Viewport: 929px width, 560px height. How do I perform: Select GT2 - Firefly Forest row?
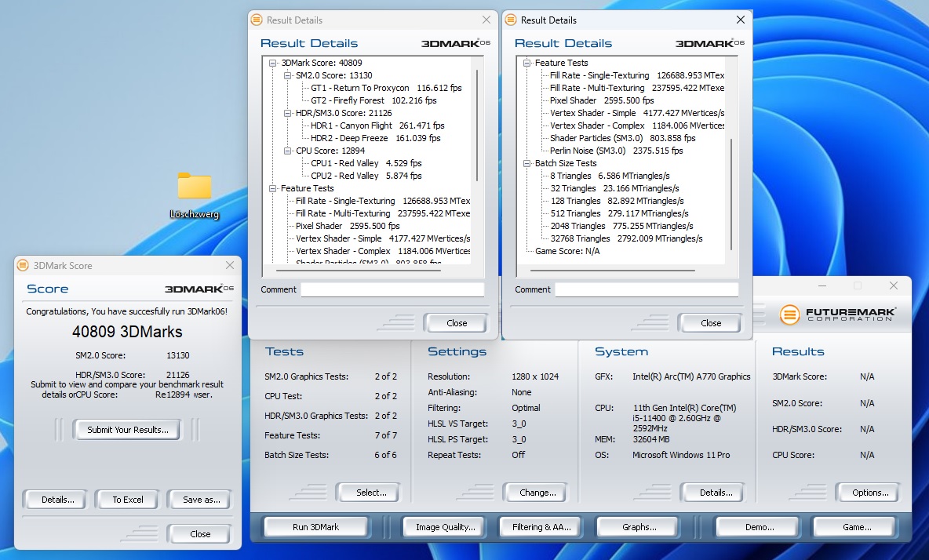[373, 100]
